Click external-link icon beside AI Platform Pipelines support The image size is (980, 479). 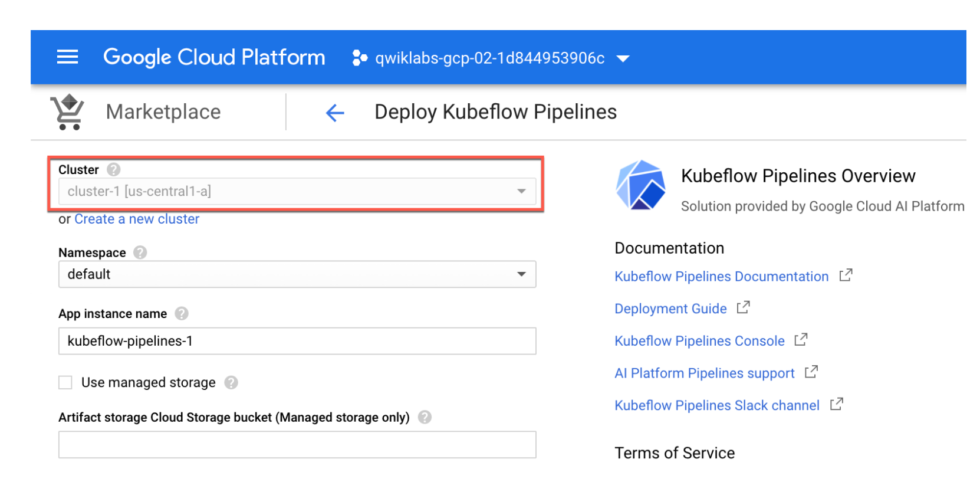811,372
